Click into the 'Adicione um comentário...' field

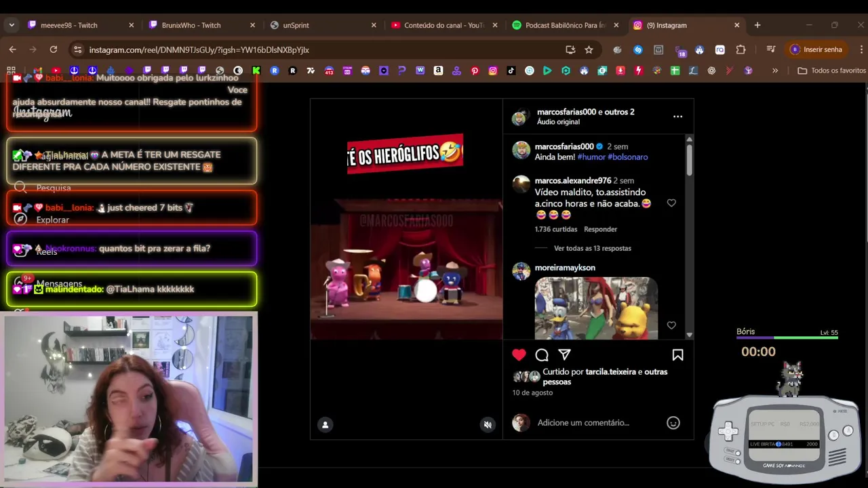coord(583,423)
